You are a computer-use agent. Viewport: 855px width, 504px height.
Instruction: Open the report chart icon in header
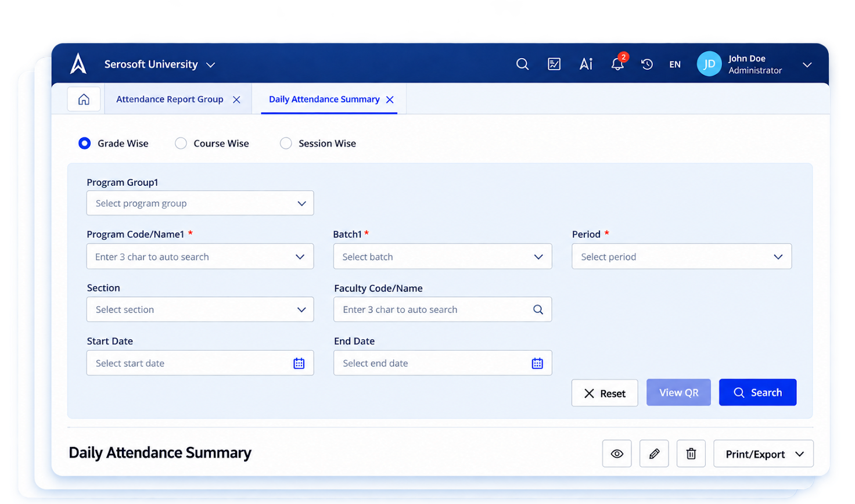(554, 64)
